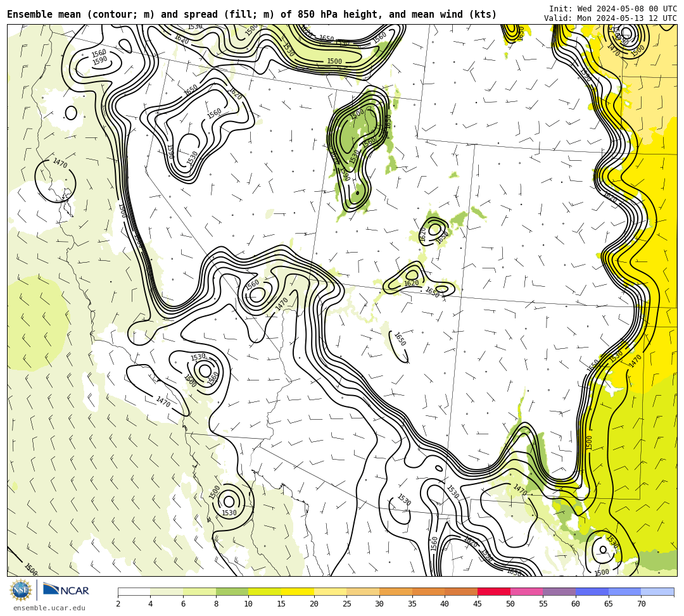Pick the pale yellow 20–25 colorbar segment
684x616 pixels.
coord(330,591)
